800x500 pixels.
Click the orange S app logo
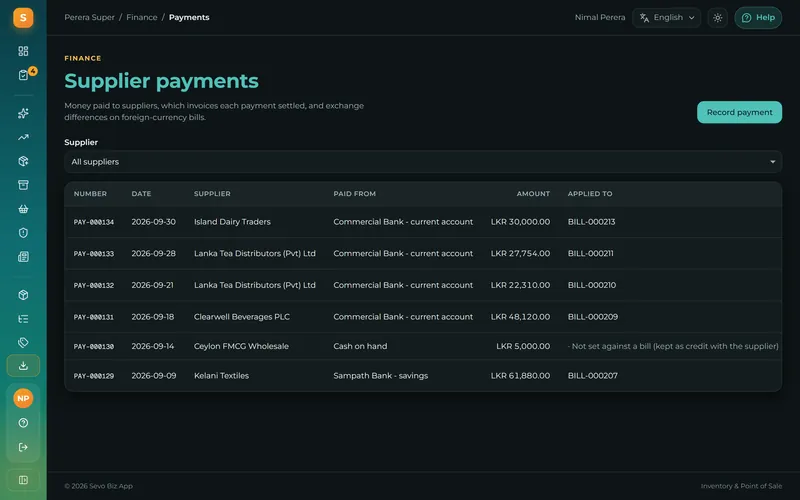click(x=23, y=18)
